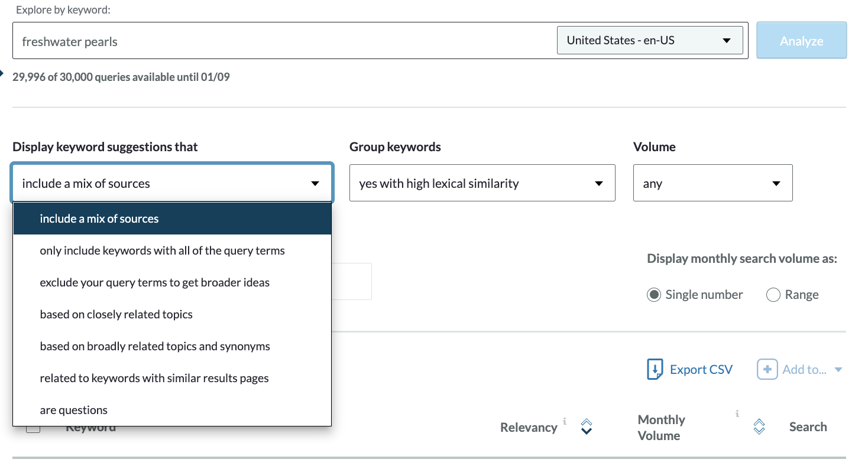868x469 pixels.
Task: Choose 'exclude your query terms to get broader ideas'
Action: tap(154, 282)
